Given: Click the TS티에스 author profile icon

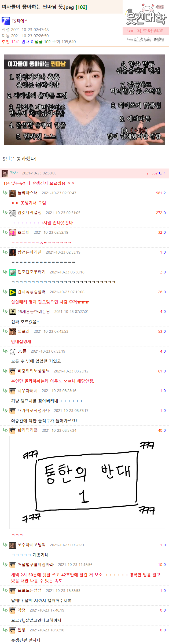Looking at the screenshot, I should pyautogui.click(x=6, y=21).
